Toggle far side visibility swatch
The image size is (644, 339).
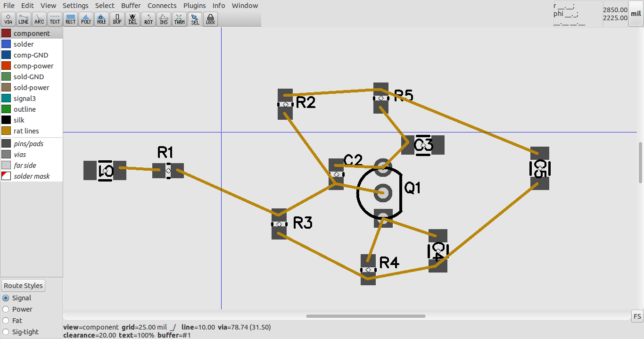pyautogui.click(x=6, y=165)
